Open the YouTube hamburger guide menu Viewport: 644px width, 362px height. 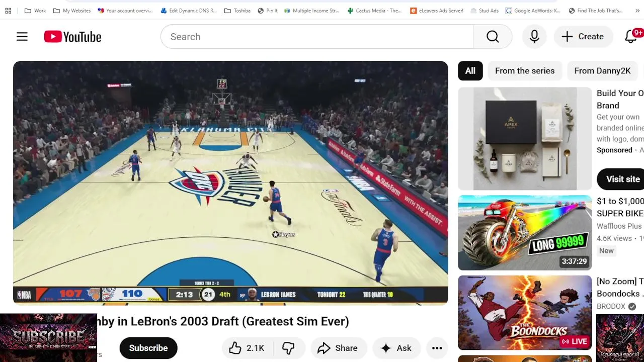(x=22, y=37)
